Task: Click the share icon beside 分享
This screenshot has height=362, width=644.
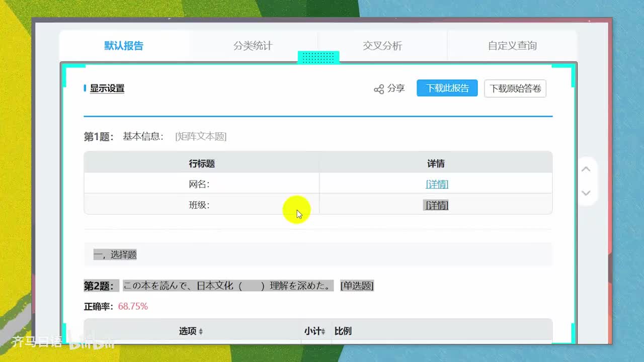Action: 379,89
